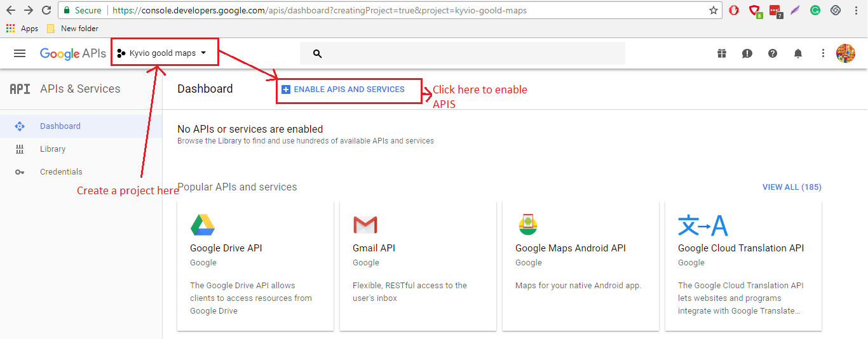868x339 pixels.
Task: Click the 'Dashboard' page heading
Action: 205,89
